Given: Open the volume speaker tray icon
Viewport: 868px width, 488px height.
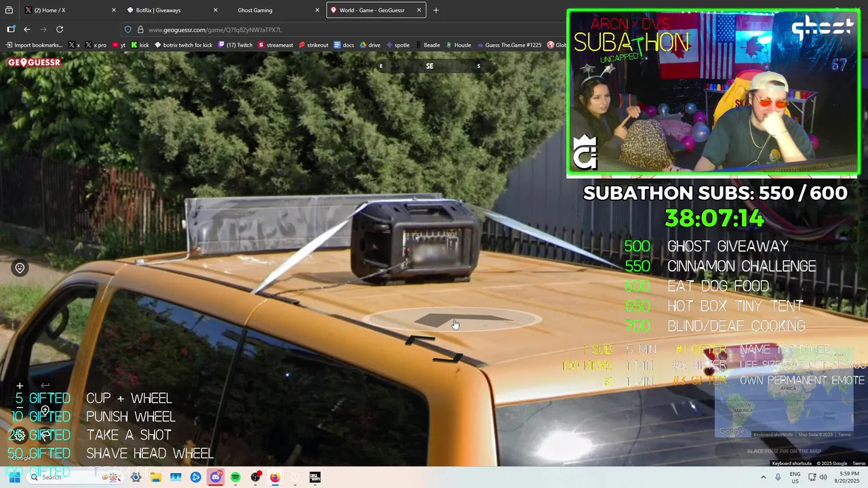Looking at the screenshot, I should (823, 477).
